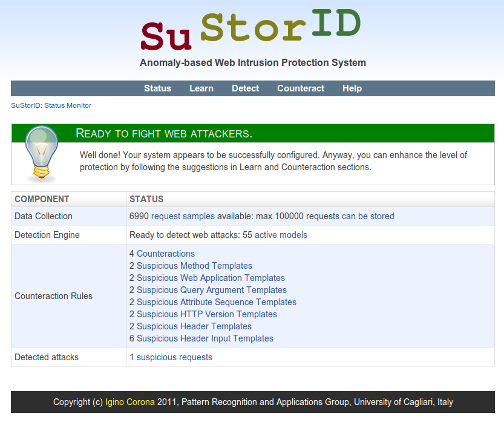Visit the Igino Corona footer link
Image resolution: width=504 pixels, height=425 pixels.
[130, 402]
